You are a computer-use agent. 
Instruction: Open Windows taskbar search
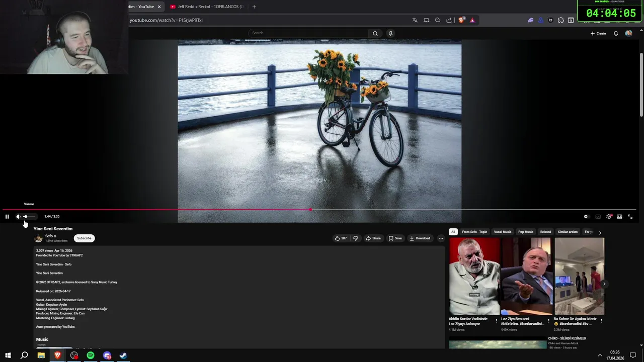click(24, 355)
